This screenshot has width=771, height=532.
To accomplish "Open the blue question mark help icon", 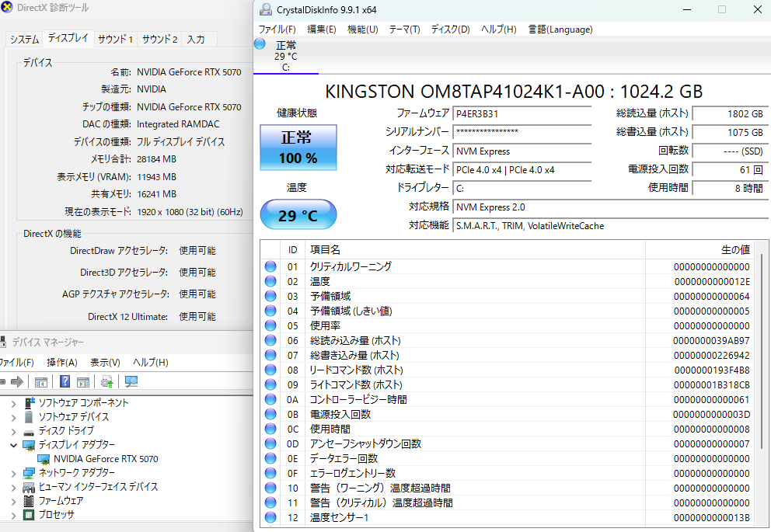I will tap(65, 381).
